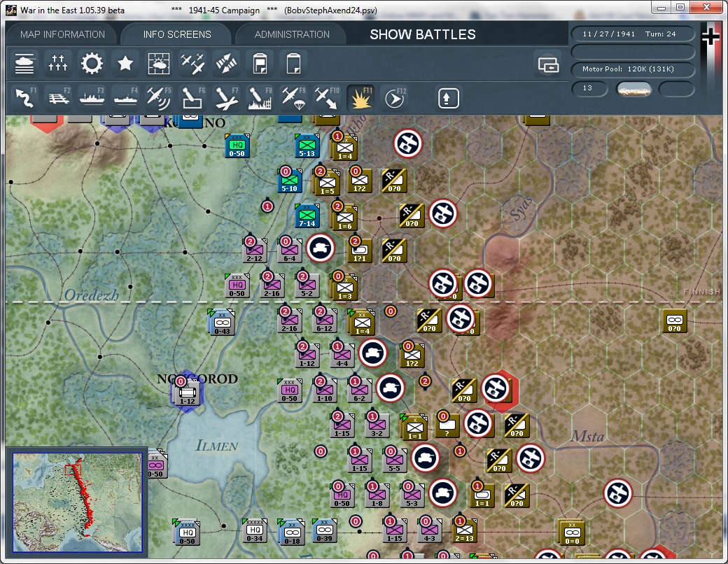Click the tank battle marker beside the 5-5 unit

click(x=425, y=458)
